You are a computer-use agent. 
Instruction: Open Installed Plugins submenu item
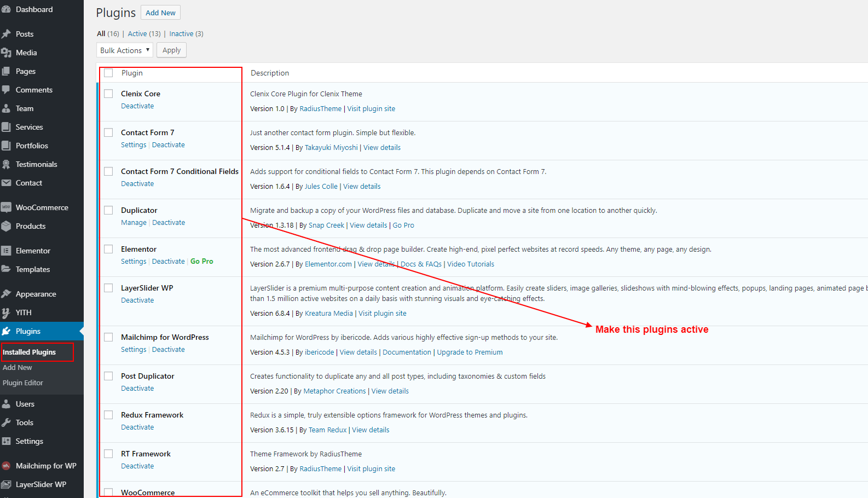coord(29,352)
